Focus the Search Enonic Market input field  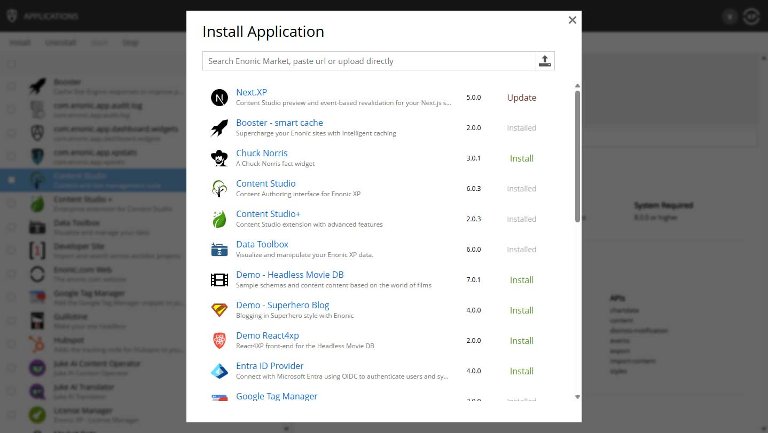tap(369, 61)
